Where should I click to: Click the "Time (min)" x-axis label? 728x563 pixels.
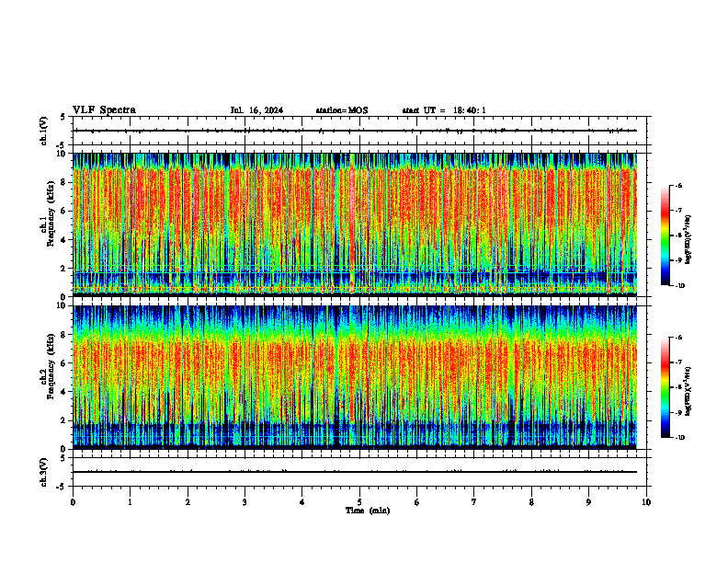coord(368,511)
